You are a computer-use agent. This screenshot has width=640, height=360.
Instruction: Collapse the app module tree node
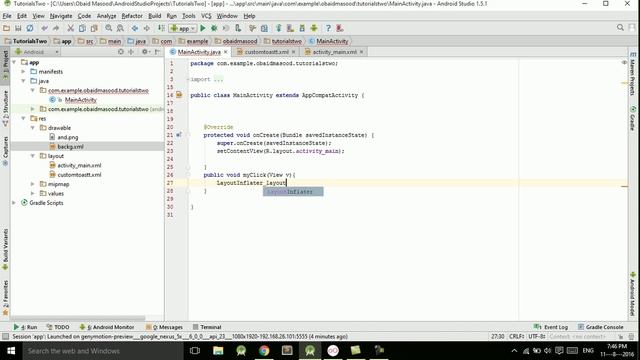pos(14,62)
